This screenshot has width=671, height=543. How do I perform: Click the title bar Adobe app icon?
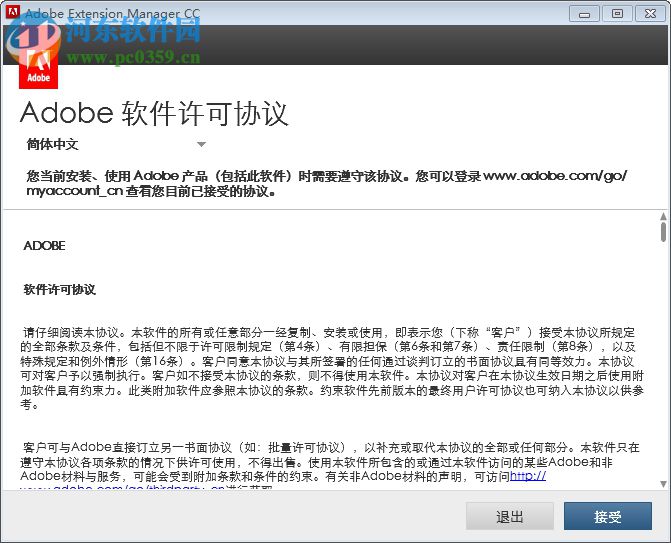[x=12, y=12]
